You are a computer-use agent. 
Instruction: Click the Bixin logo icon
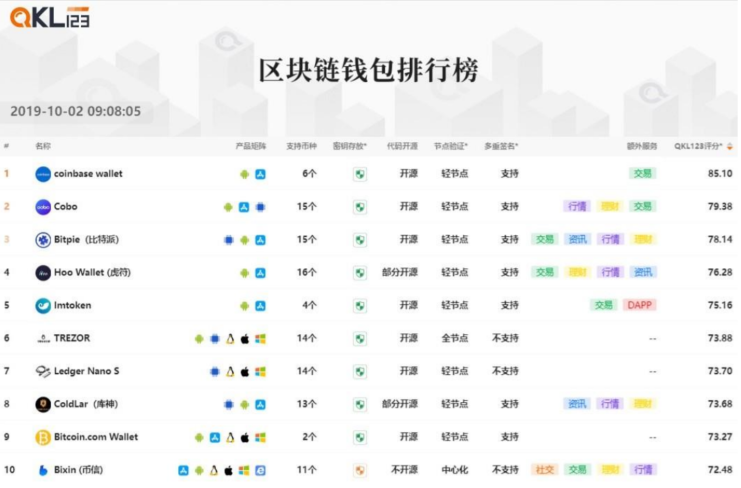(43, 471)
